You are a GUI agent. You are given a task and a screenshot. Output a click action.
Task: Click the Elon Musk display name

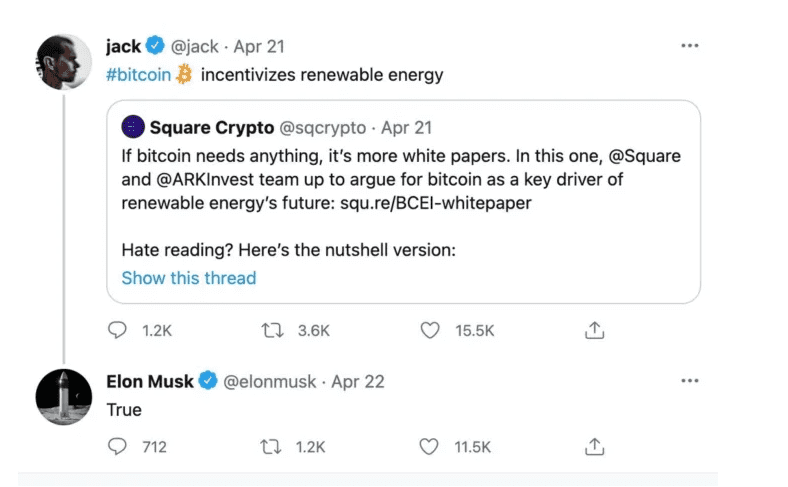[x=150, y=381]
